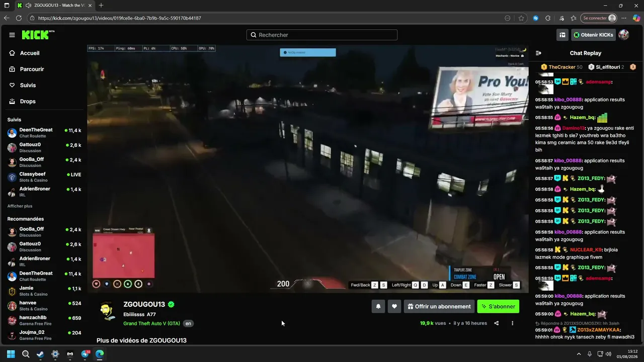Open Si_elfitouri top gifter entry

[x=606, y=67]
